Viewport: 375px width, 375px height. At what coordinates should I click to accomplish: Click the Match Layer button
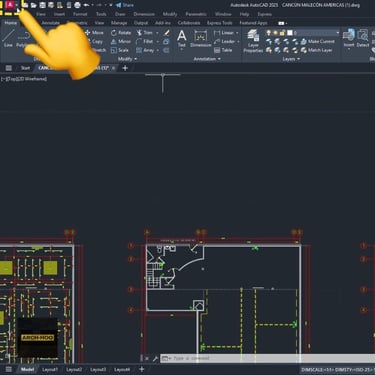317,50
